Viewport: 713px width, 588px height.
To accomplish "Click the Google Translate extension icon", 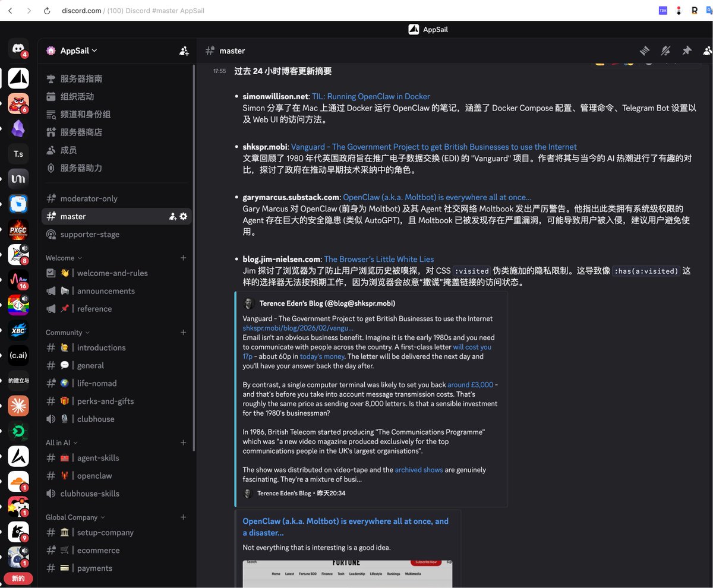I will coord(709,11).
